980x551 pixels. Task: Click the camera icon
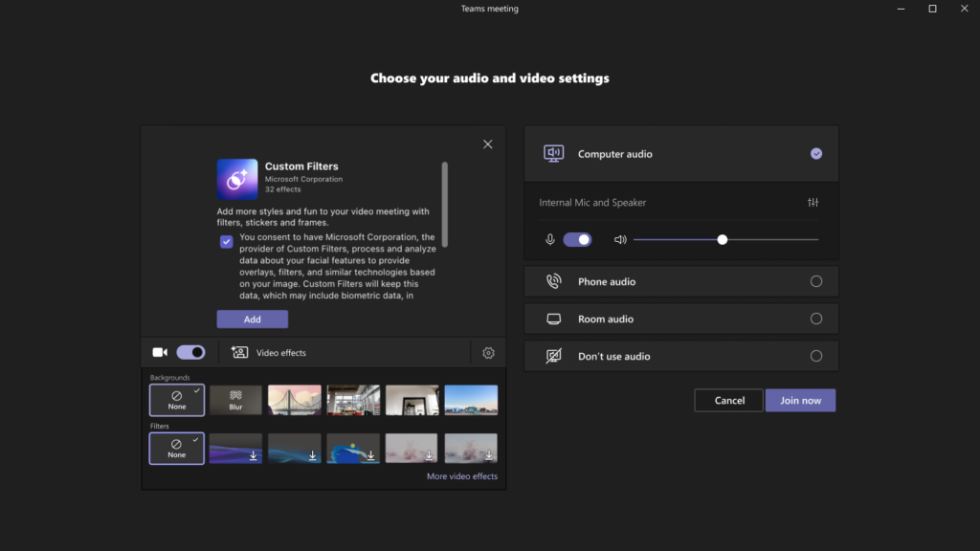(160, 352)
